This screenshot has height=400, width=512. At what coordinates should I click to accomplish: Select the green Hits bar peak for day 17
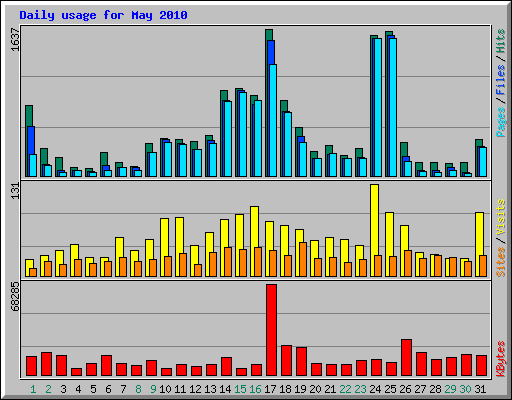click(269, 35)
